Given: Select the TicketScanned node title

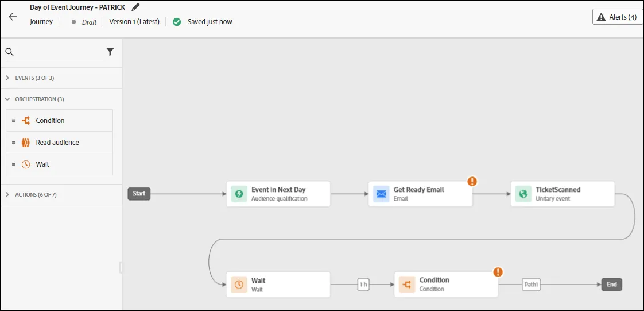Looking at the screenshot, I should (558, 190).
